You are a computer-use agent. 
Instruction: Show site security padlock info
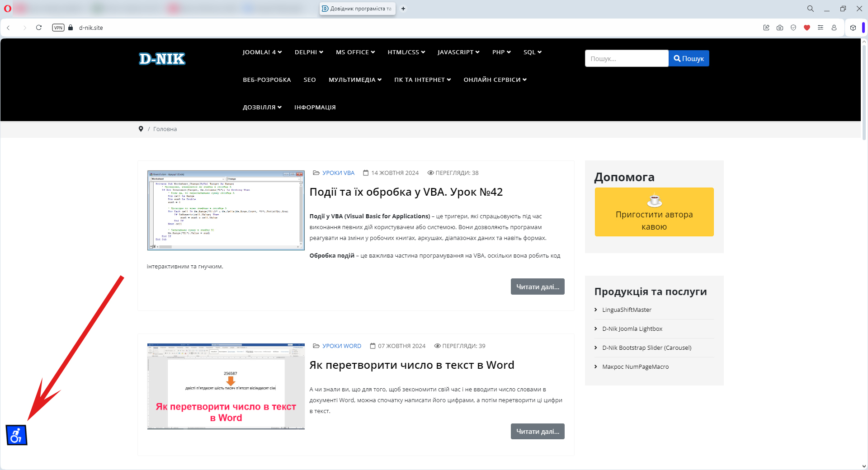click(71, 28)
